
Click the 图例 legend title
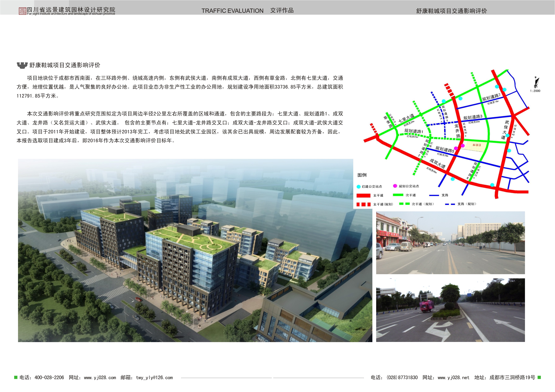(x=362, y=175)
